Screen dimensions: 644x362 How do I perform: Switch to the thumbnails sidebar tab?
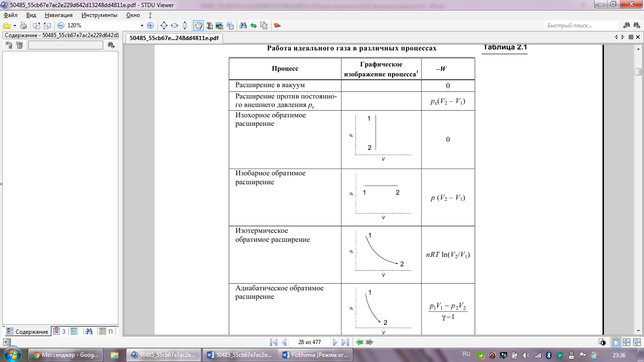click(x=74, y=331)
